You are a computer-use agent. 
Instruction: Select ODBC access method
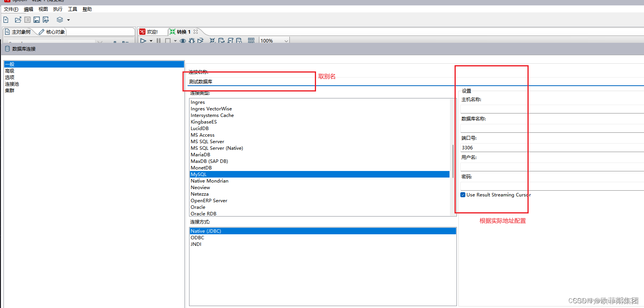(x=197, y=238)
